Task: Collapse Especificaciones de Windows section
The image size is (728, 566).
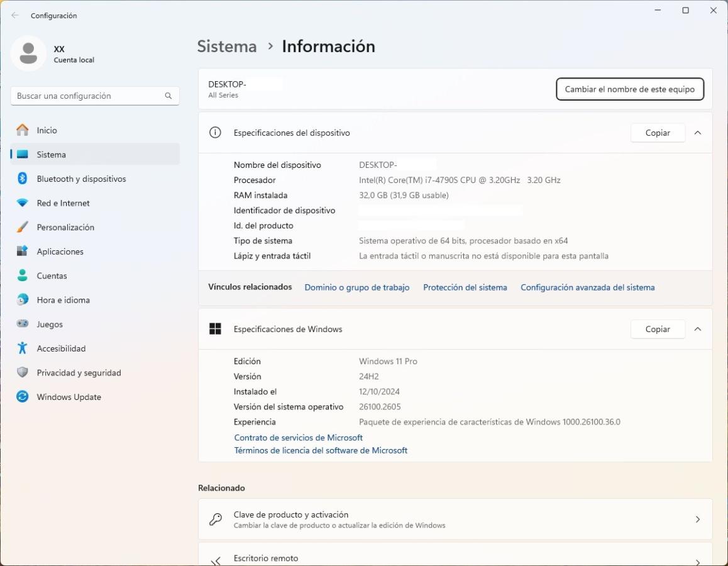Action: [698, 329]
